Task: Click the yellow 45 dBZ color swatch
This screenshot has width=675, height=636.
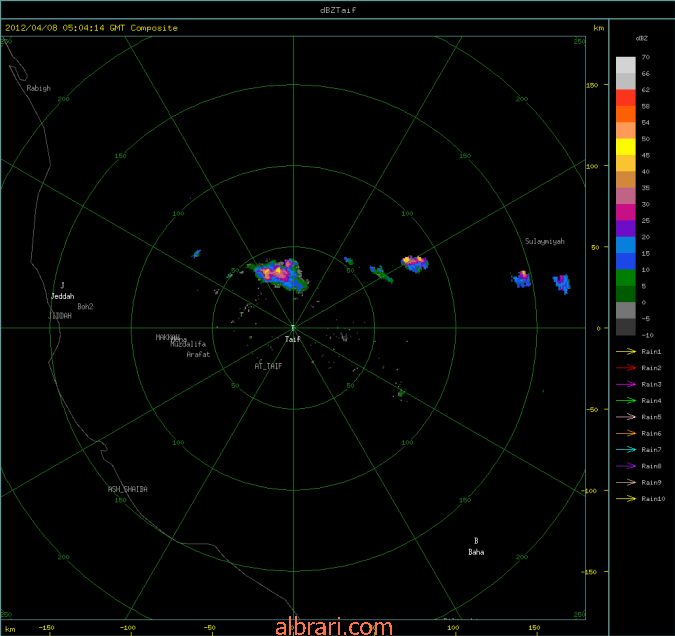Action: coord(625,147)
